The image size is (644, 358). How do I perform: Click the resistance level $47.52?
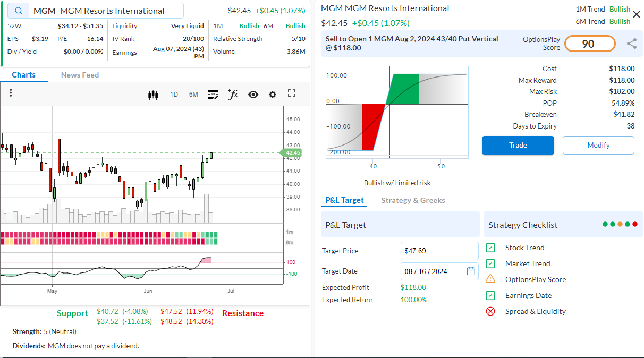171,311
